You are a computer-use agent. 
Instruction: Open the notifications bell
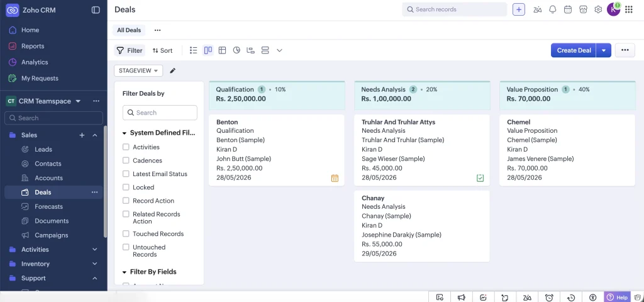(553, 9)
